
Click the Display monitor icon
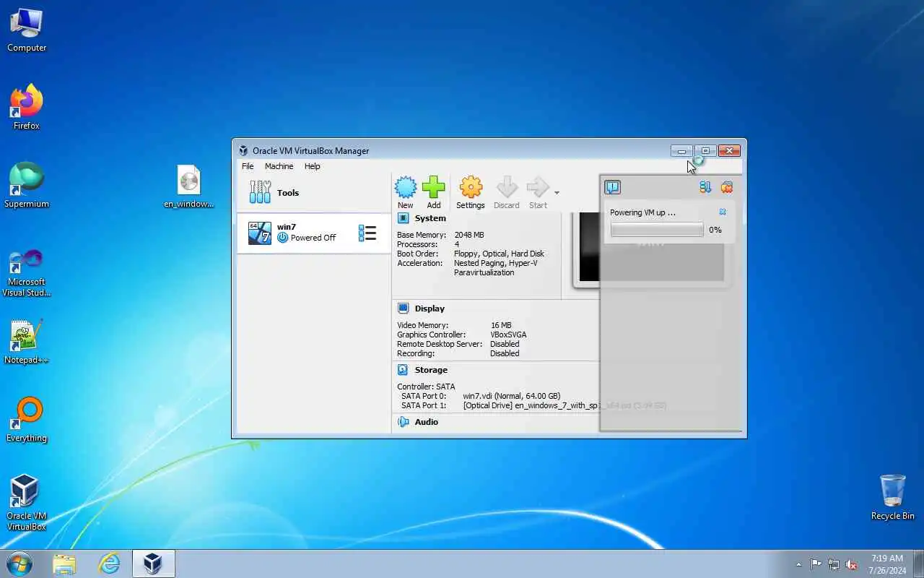click(x=403, y=309)
